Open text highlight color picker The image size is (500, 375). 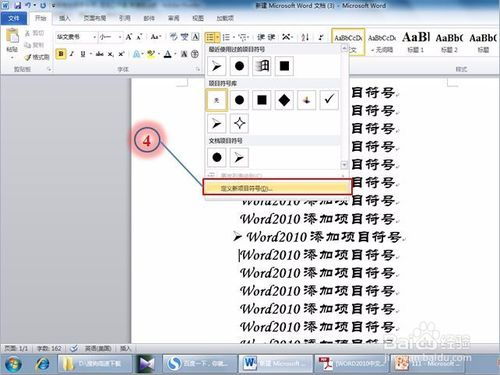coord(152,54)
